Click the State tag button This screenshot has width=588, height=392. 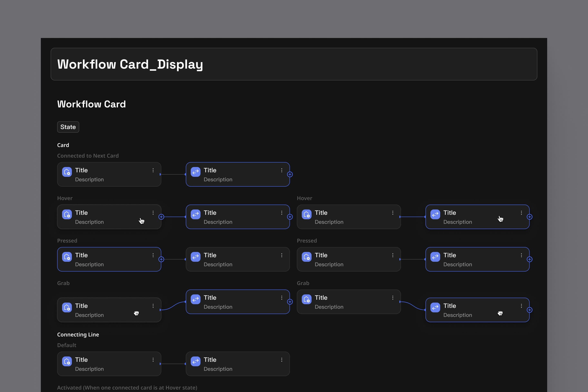coord(68,127)
